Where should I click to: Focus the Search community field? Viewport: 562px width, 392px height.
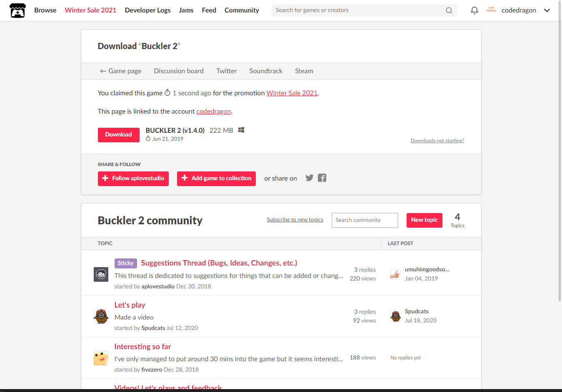[365, 220]
